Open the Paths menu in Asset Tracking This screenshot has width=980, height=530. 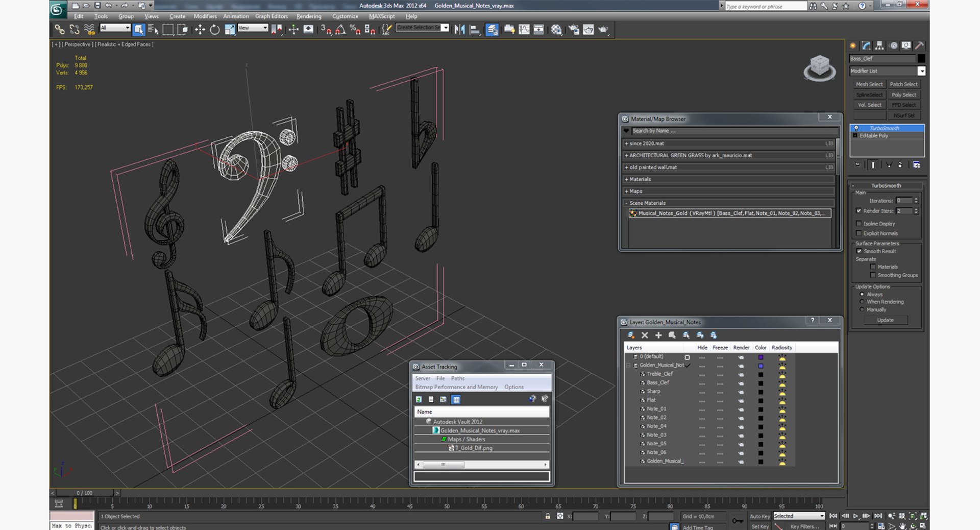click(x=457, y=378)
